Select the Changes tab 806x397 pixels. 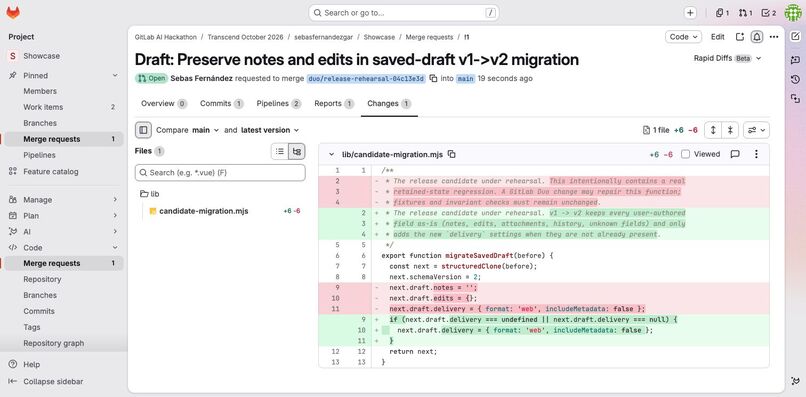(389, 103)
